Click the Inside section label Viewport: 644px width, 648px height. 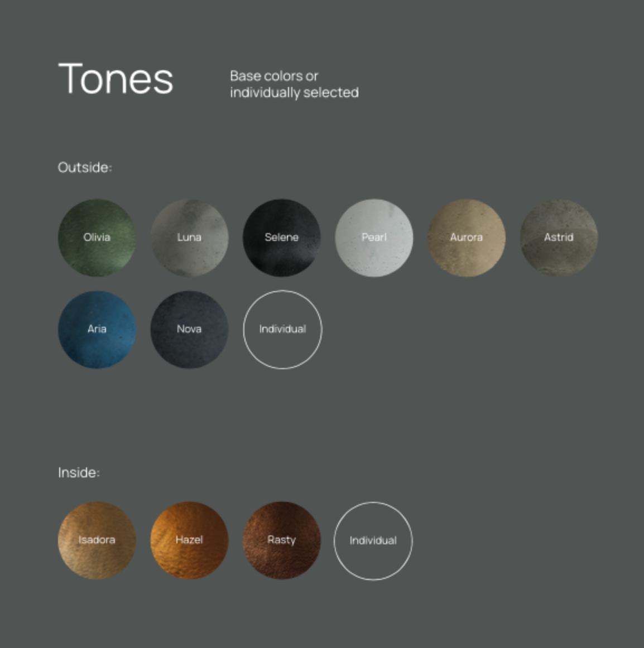79,472
